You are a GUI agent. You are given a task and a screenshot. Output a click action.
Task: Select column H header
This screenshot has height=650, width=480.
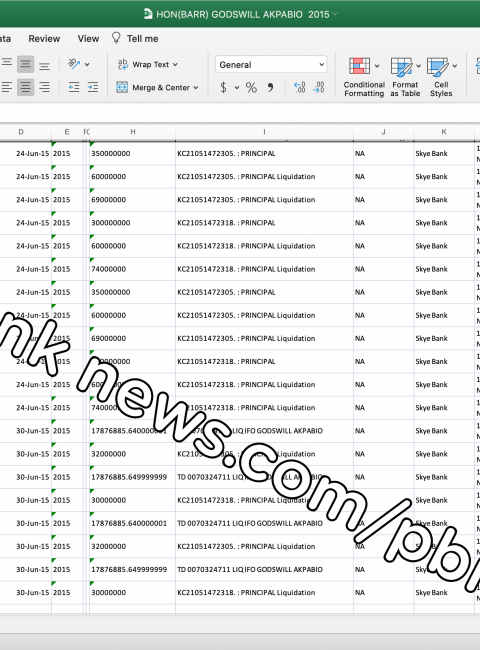coord(133,132)
